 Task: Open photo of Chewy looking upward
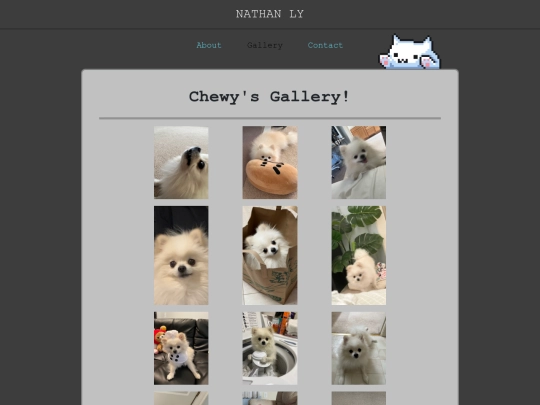(x=181, y=162)
